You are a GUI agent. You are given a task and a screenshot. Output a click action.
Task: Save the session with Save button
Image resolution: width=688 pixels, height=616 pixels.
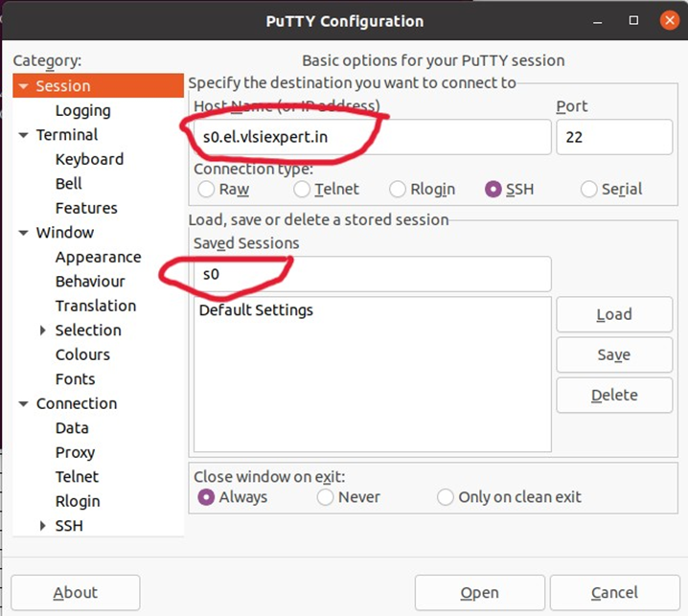[x=614, y=355]
